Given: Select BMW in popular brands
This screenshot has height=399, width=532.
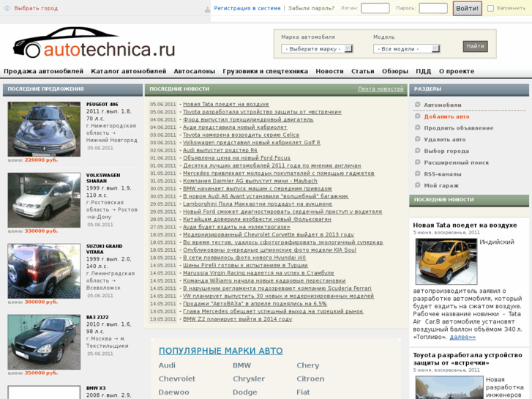Looking at the screenshot, I should (x=242, y=365).
